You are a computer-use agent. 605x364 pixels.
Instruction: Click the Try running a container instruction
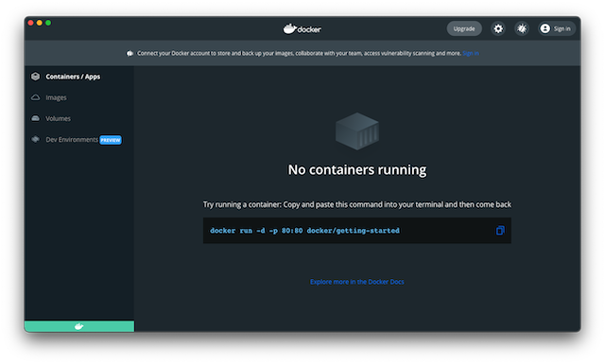(357, 204)
